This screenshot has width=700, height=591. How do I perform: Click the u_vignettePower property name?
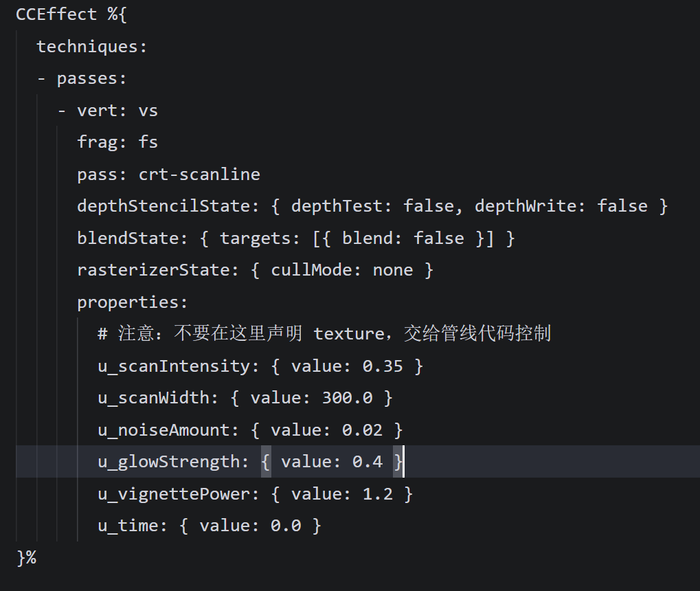pyautogui.click(x=174, y=494)
